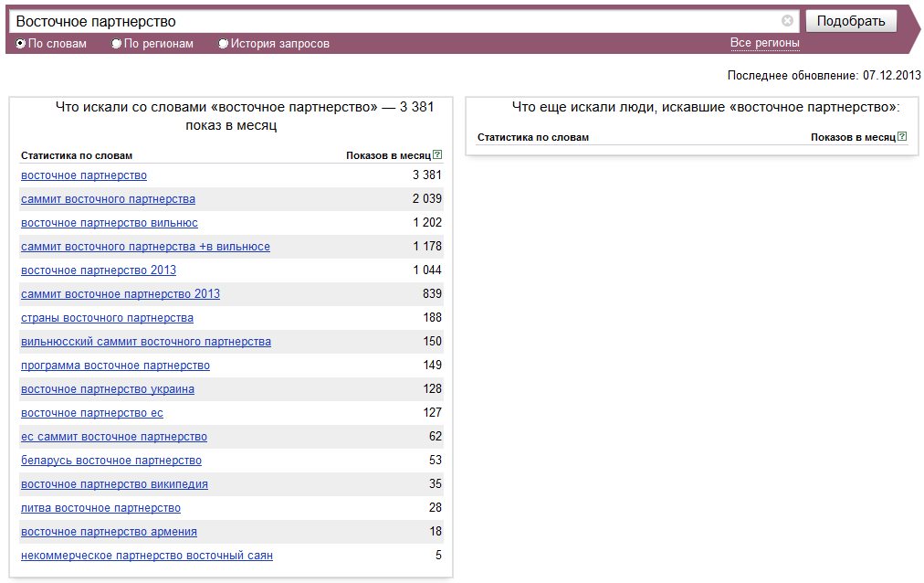This screenshot has height=583, width=924.
Task: Select the 'По регионам' radio button
Action: click(117, 44)
